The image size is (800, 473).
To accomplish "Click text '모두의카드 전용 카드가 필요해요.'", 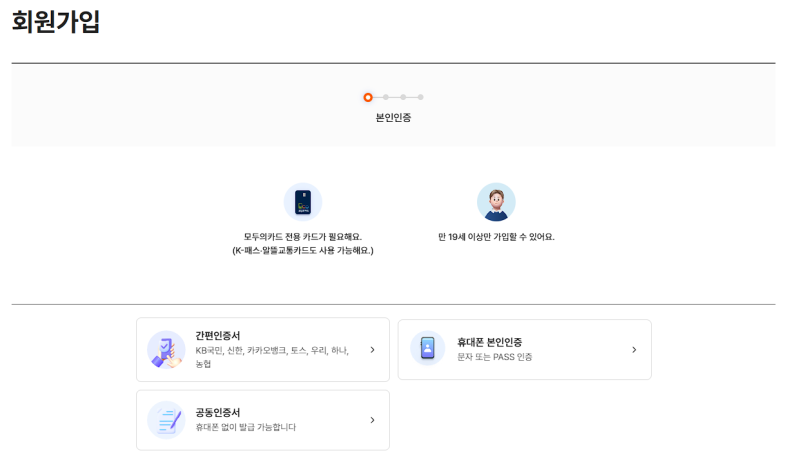I will pyautogui.click(x=303, y=237).
